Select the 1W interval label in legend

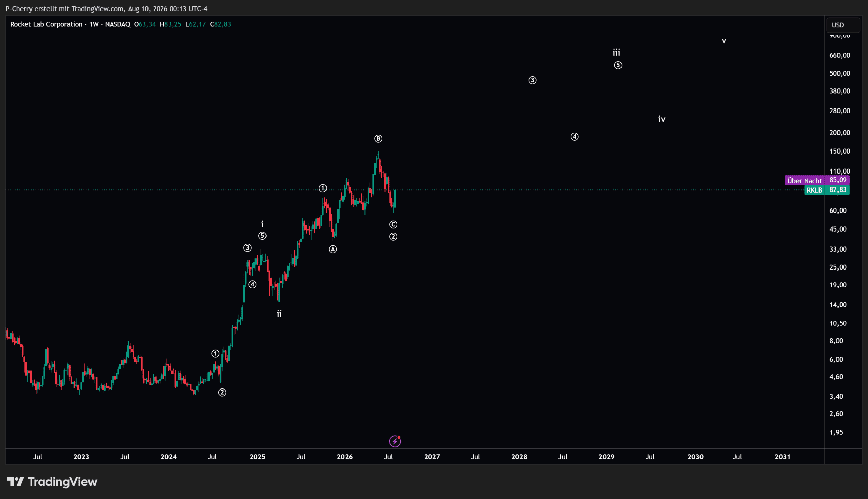[94, 24]
